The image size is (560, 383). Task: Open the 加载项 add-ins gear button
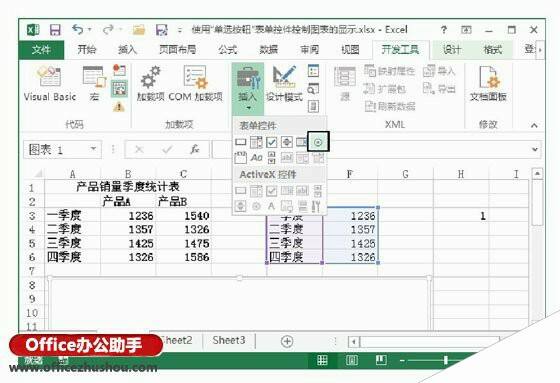point(150,84)
